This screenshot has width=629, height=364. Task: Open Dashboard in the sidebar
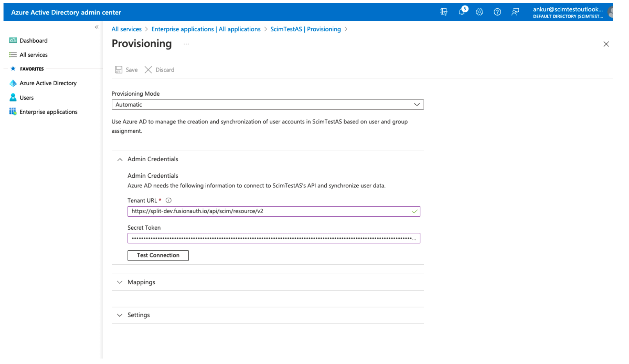pyautogui.click(x=33, y=41)
